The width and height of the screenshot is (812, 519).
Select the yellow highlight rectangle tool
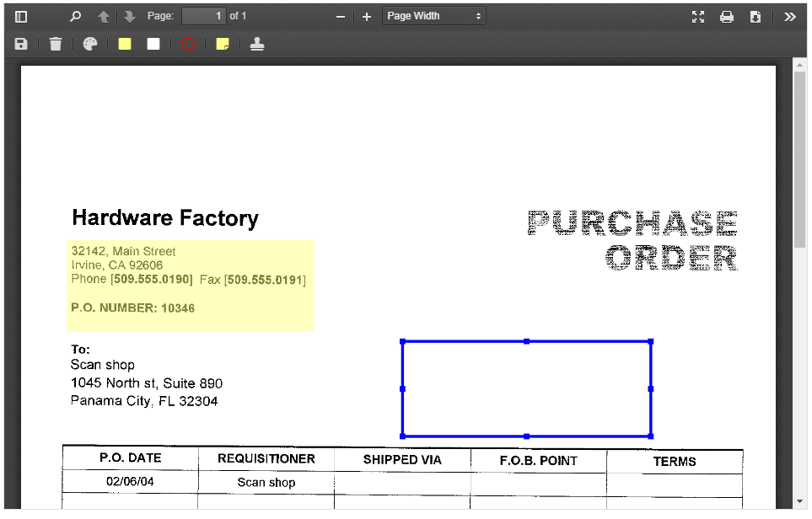tap(125, 44)
